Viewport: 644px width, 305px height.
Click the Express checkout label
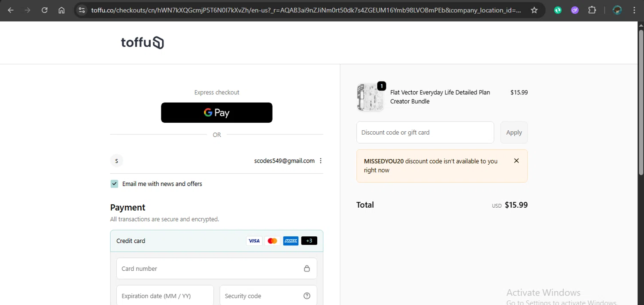(216, 92)
